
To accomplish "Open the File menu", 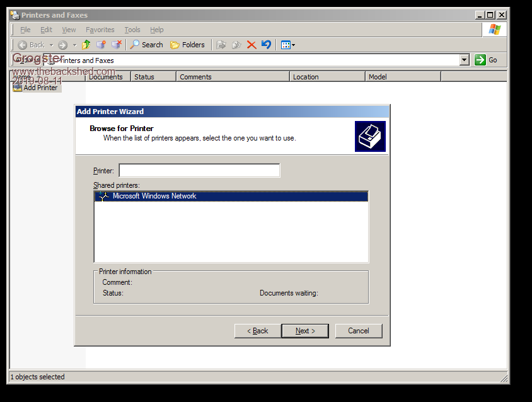I will pyautogui.click(x=25, y=30).
